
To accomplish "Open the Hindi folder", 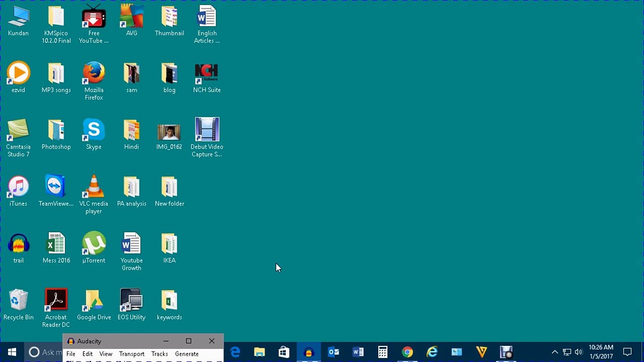I will pos(131,135).
